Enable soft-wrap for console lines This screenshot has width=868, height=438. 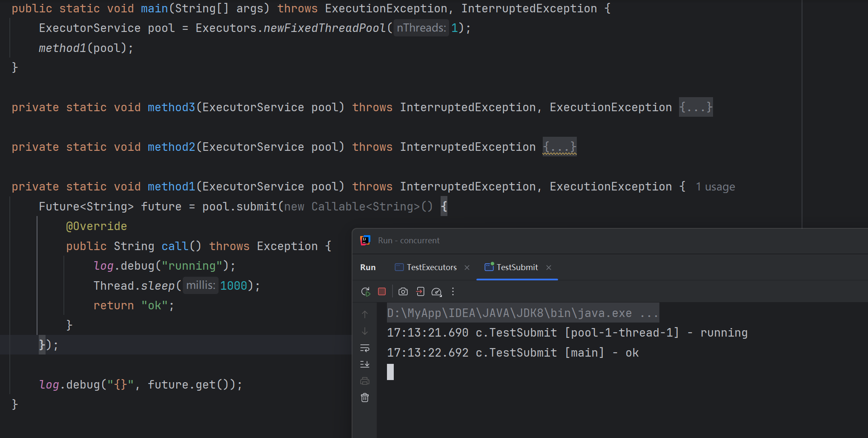pyautogui.click(x=365, y=348)
